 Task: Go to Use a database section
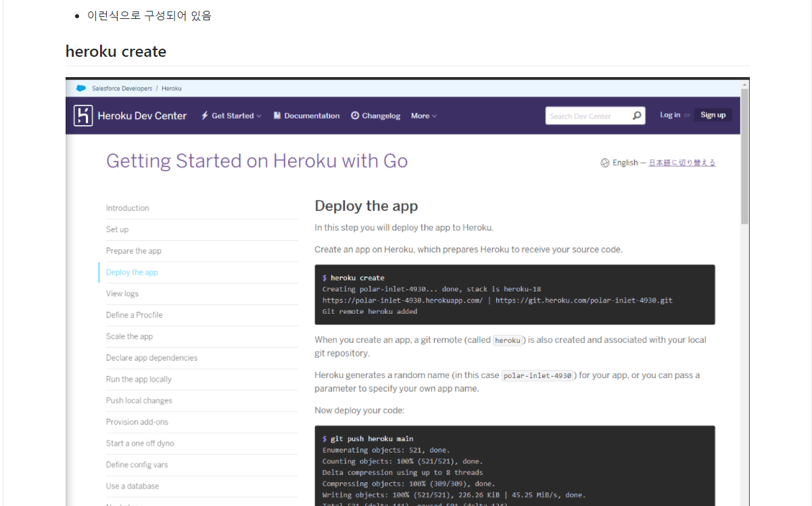click(133, 486)
